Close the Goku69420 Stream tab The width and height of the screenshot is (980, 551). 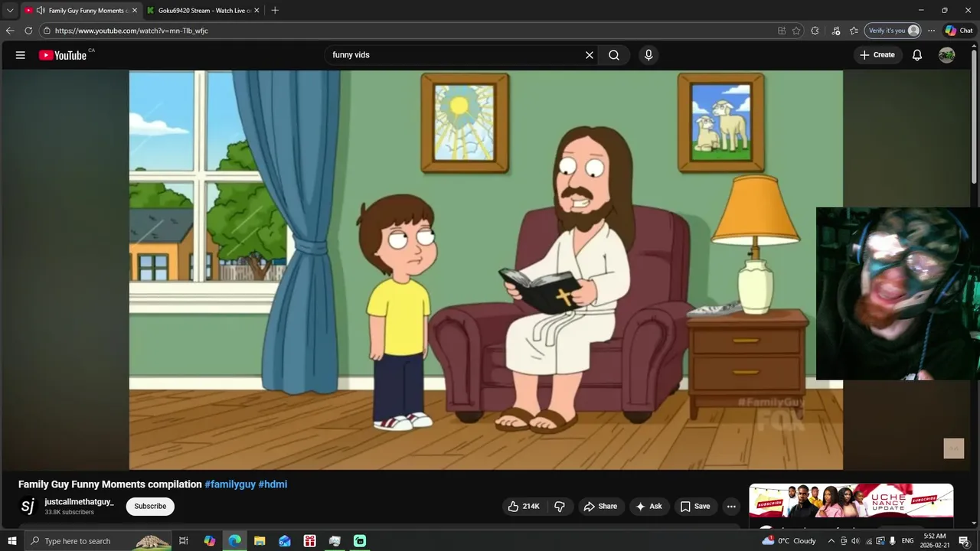[256, 11]
